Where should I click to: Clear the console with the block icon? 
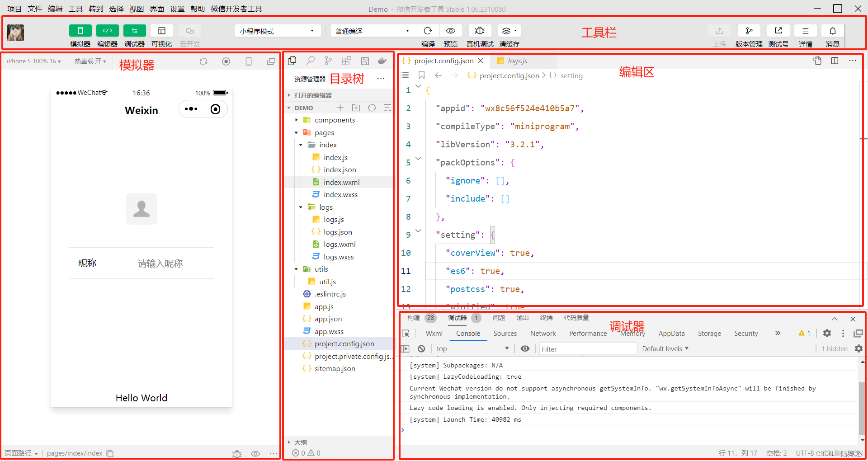coord(421,348)
